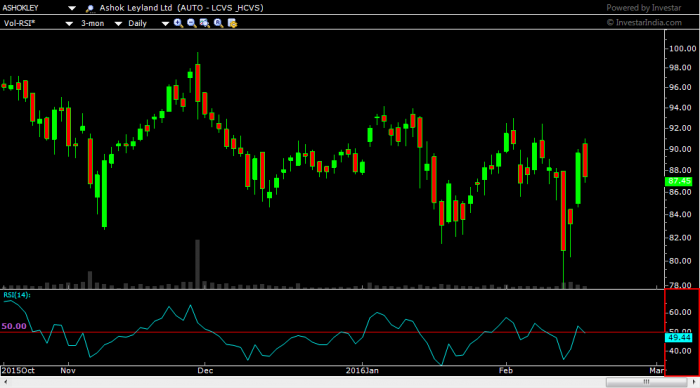
Task: Click the Feb date axis label
Action: point(506,371)
